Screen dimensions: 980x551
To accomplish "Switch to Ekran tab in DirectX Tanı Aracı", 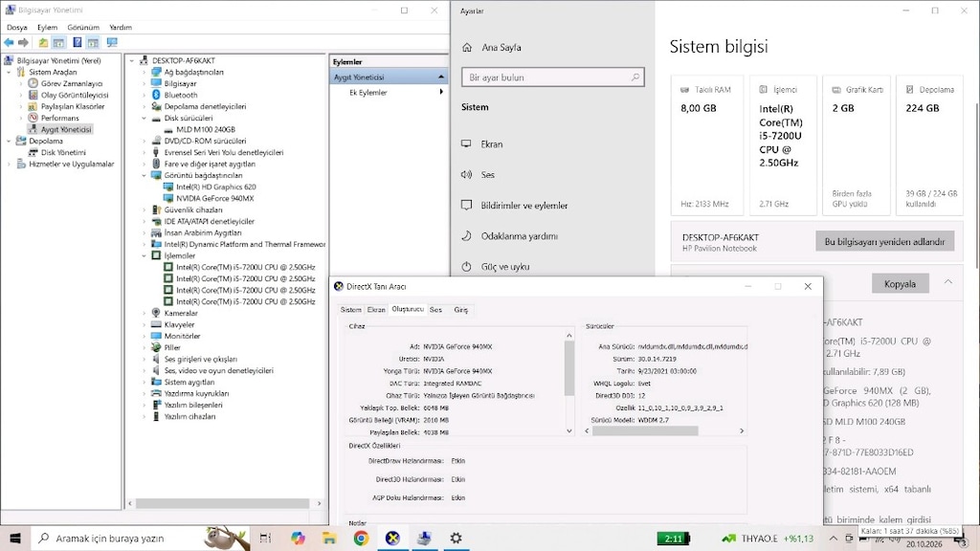I will (x=376, y=310).
